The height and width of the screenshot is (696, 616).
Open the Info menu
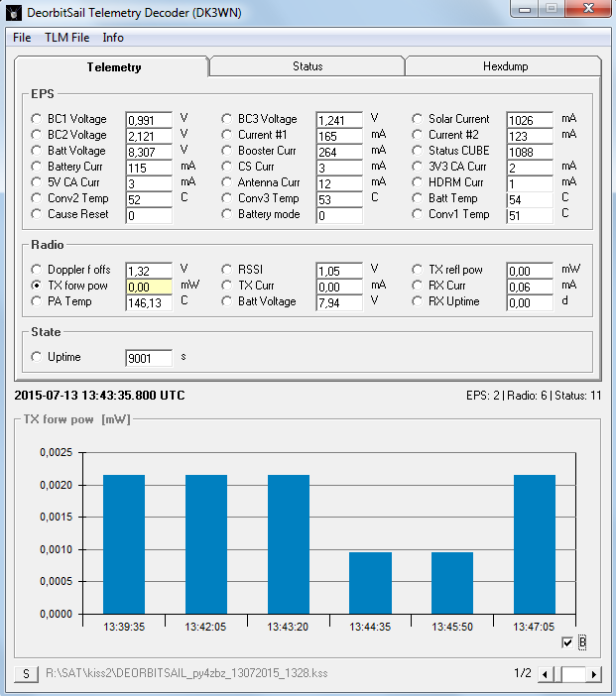113,38
